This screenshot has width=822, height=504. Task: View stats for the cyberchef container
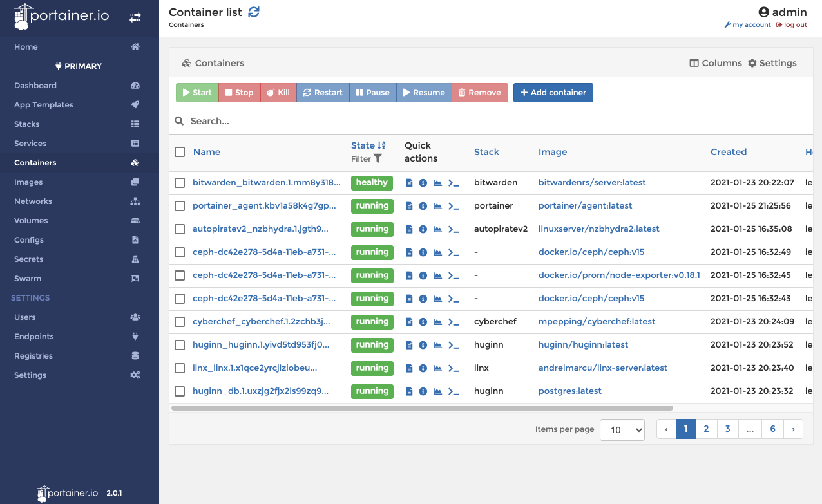[437, 322]
